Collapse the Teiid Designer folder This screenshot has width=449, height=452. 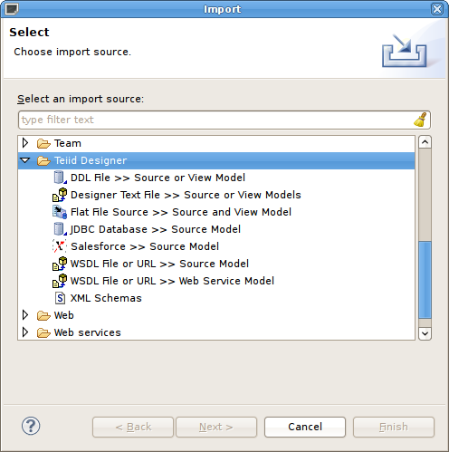25,160
